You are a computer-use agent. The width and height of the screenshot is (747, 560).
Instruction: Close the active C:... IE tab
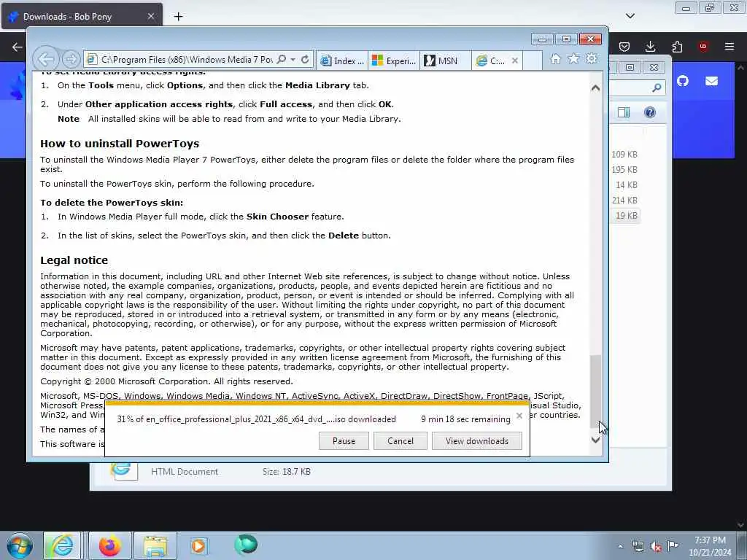coord(514,61)
